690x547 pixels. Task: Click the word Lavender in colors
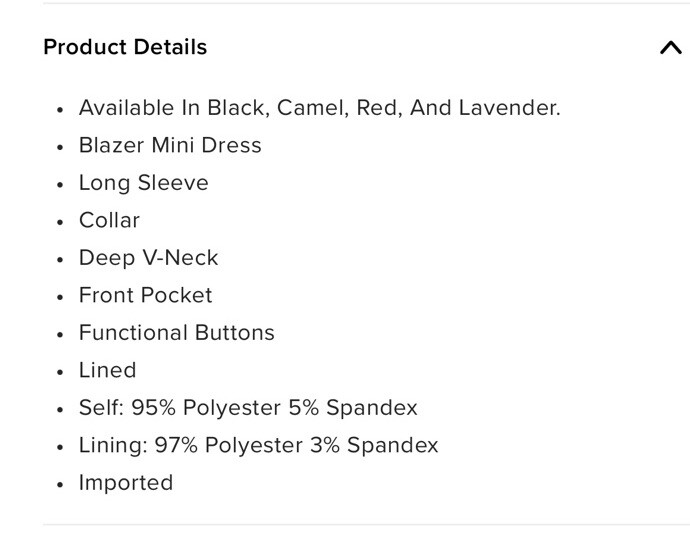[510, 108]
